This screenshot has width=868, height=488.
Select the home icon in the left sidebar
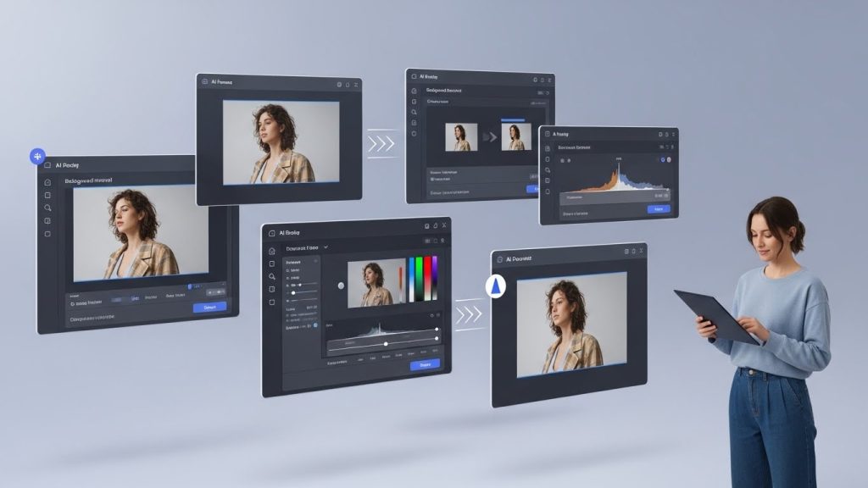[47, 181]
